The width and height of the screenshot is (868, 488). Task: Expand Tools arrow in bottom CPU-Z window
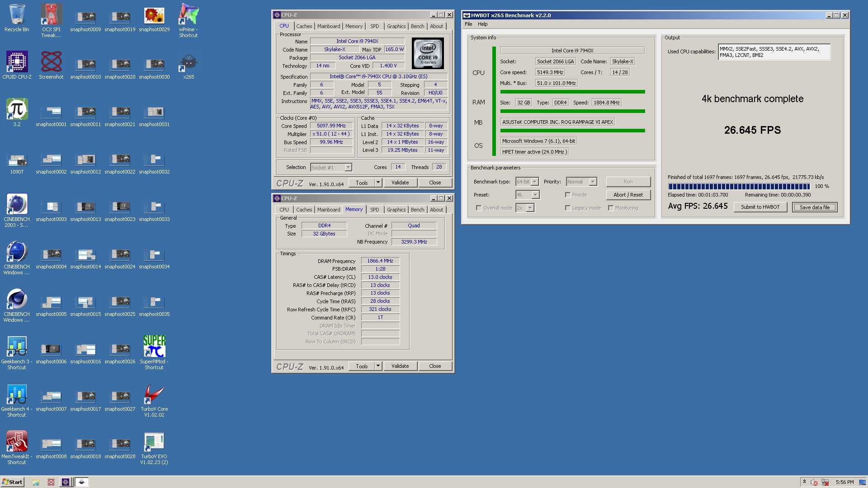tap(378, 366)
